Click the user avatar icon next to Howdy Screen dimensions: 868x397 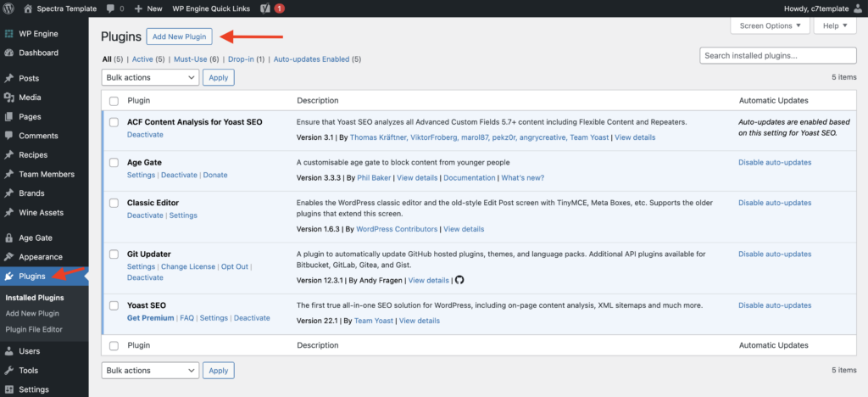pyautogui.click(x=858, y=8)
